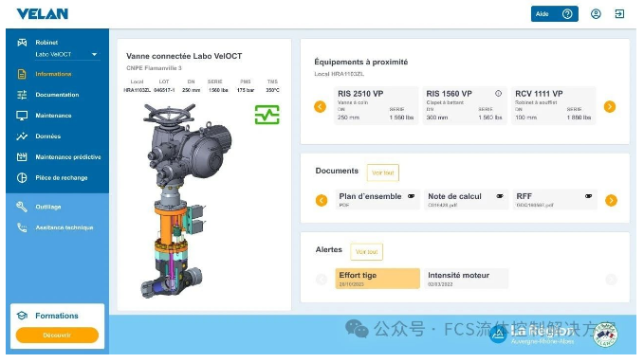This screenshot has height=363, width=644.
Task: Show previous documents with left orange arrow
Action: point(322,200)
